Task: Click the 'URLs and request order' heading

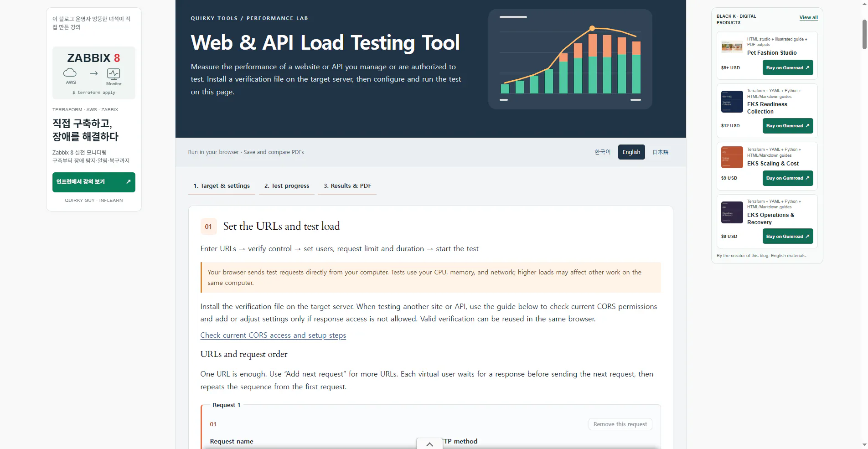Action: click(x=244, y=354)
